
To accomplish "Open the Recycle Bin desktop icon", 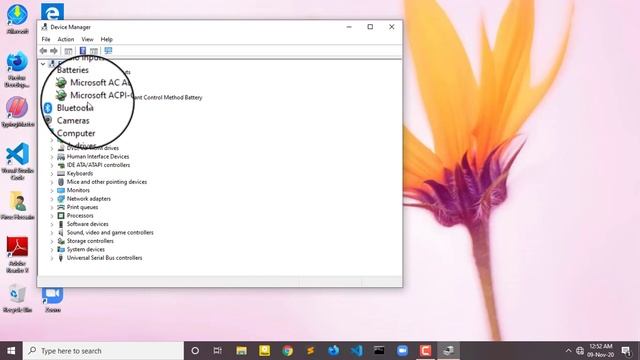I will pos(17,299).
